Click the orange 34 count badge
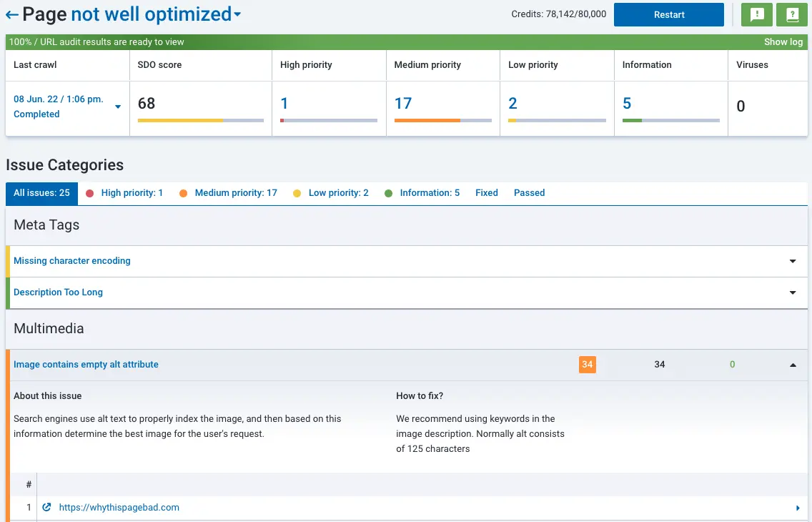The height and width of the screenshot is (522, 812). pyautogui.click(x=587, y=364)
